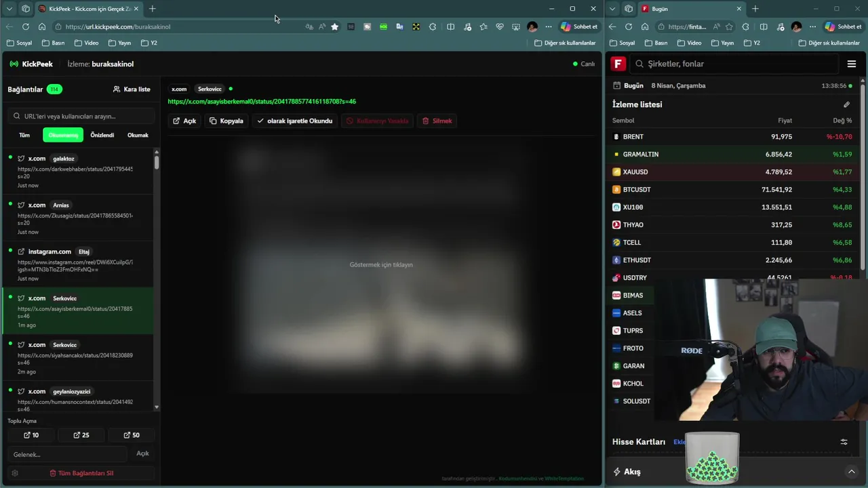Select the geylaniozyazici x.com entry
This screenshot has height=488, width=868.
pos(78,396)
